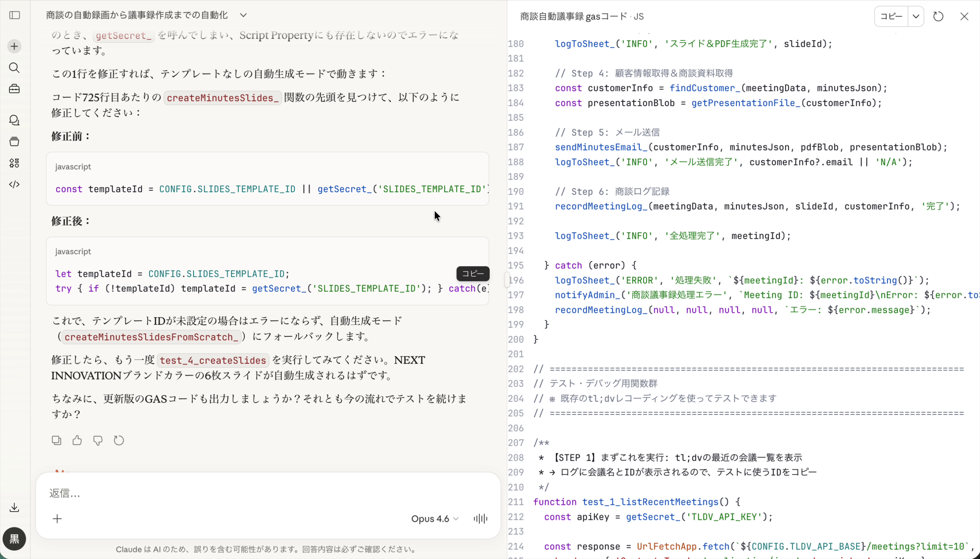Open the code icon in sidebar
The width and height of the screenshot is (980, 559).
15,185
